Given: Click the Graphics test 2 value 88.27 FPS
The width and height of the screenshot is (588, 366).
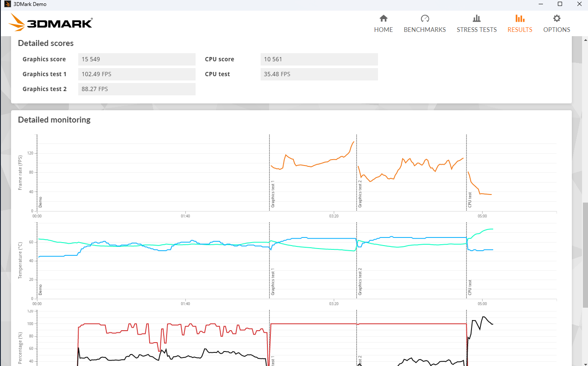Looking at the screenshot, I should (137, 89).
